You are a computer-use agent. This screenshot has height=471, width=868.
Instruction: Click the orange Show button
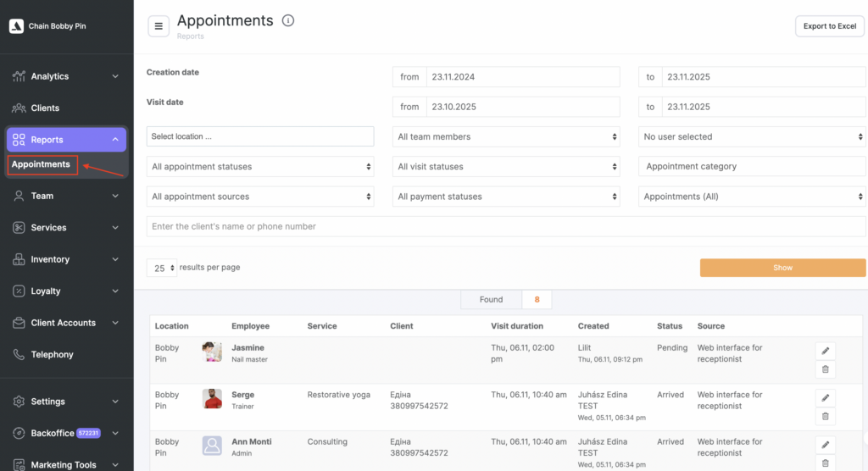coord(782,268)
